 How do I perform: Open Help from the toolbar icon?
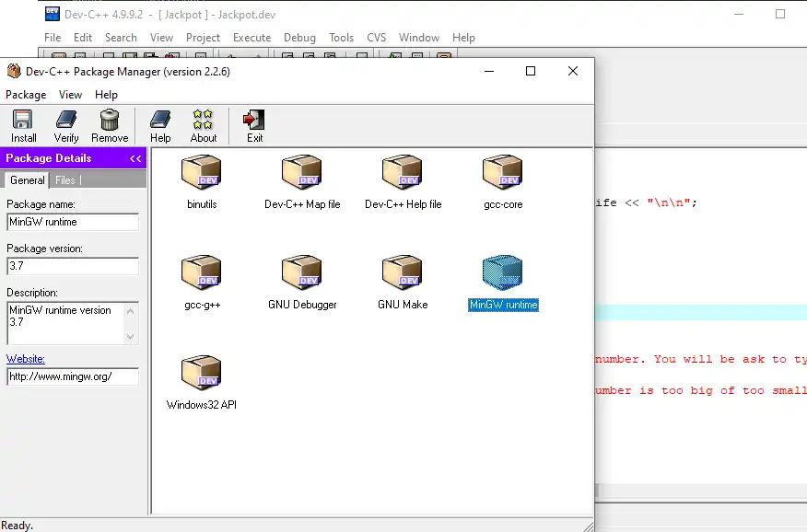click(x=159, y=124)
